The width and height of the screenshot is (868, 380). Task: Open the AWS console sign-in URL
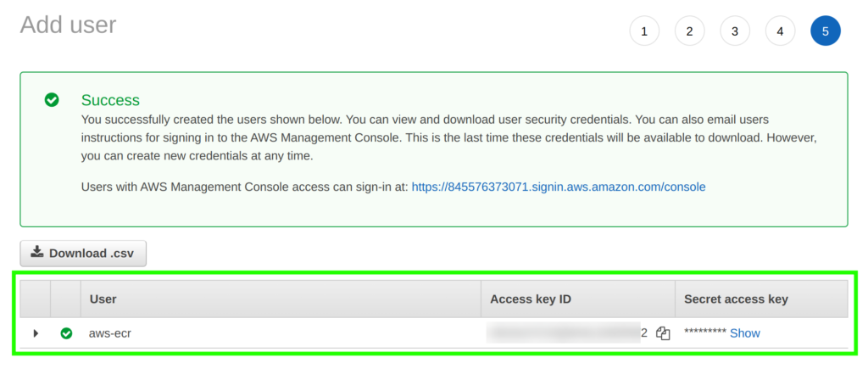coord(558,187)
